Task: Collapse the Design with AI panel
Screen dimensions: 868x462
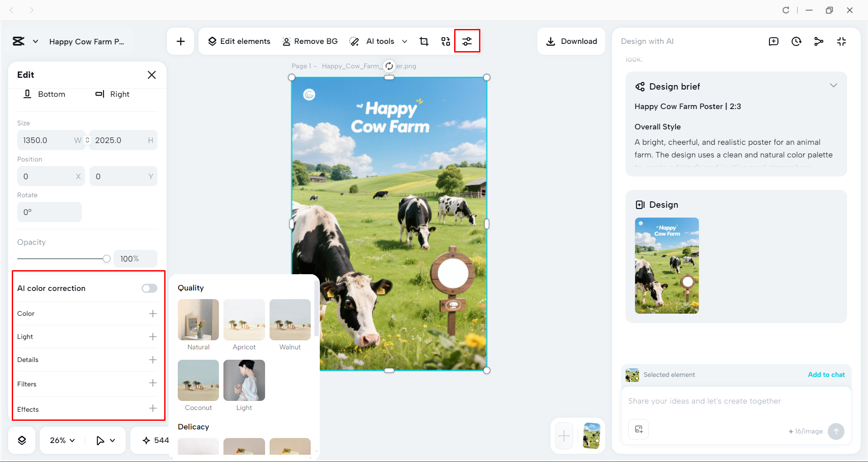Action: coord(841,41)
